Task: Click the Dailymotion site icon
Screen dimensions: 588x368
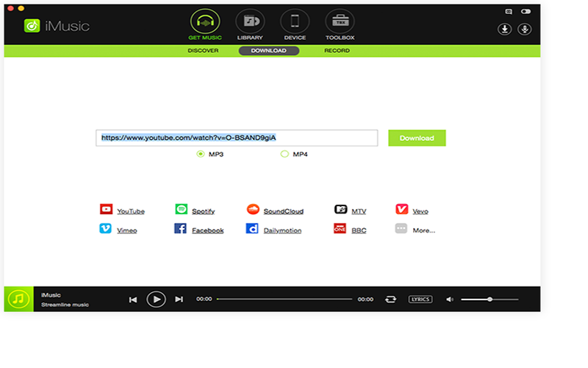Action: [x=252, y=228]
